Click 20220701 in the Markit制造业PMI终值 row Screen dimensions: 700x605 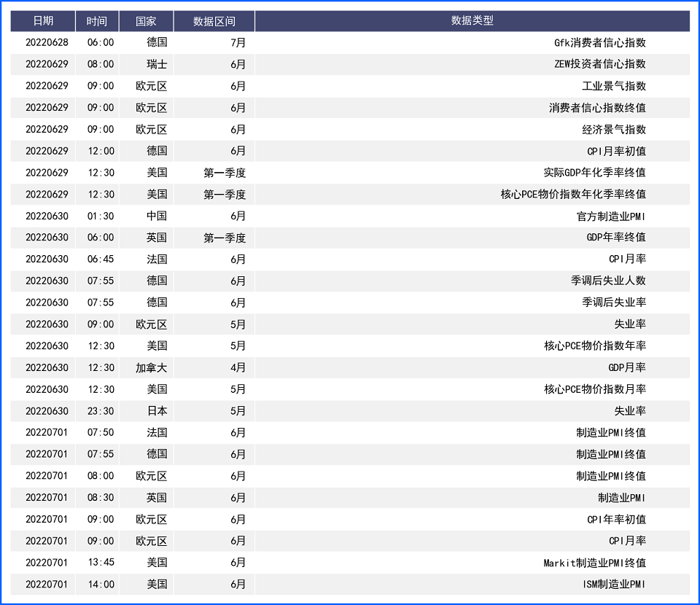47,563
